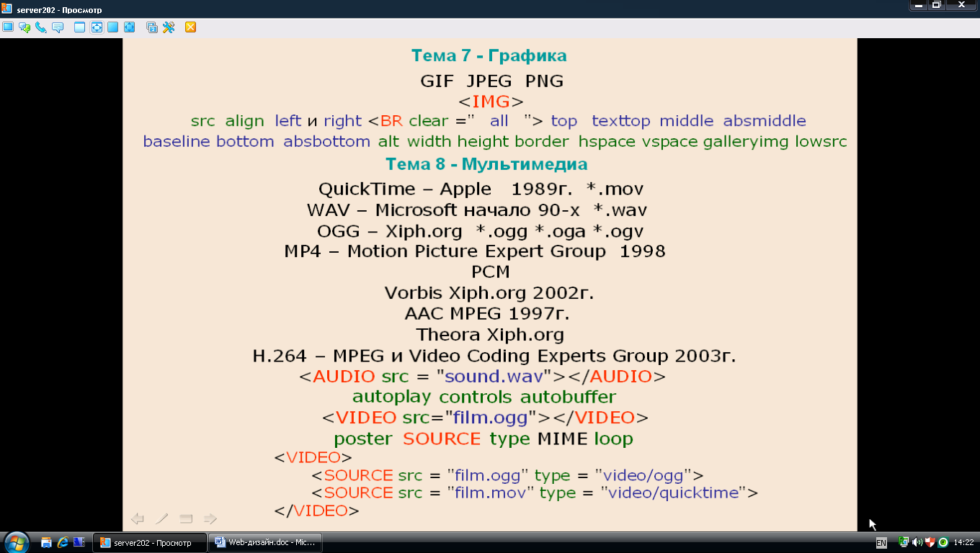Screen dimensions: 980x553
Task: Click first quick launch icon
Action: tap(46, 542)
